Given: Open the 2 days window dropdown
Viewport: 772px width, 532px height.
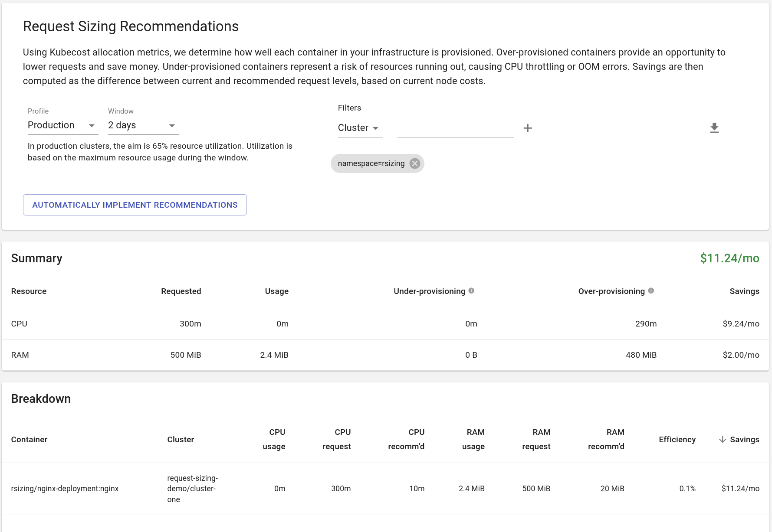Looking at the screenshot, I should (143, 125).
